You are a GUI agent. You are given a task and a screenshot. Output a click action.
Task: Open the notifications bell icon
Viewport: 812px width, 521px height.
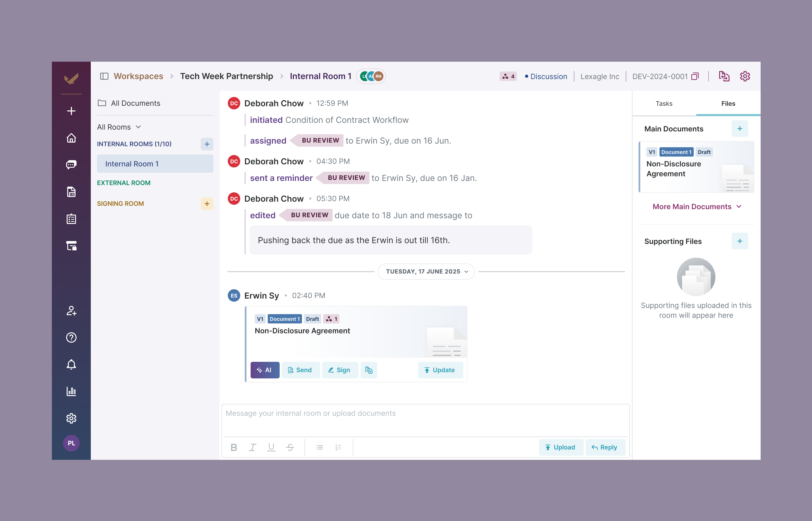tap(71, 364)
